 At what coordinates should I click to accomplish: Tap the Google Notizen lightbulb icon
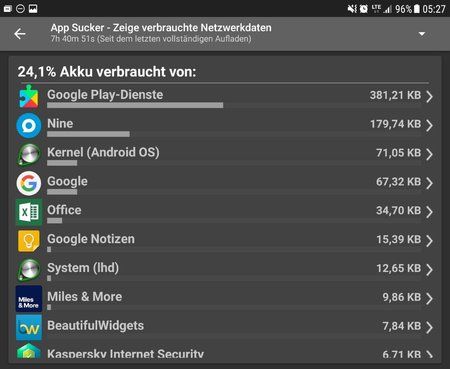(x=29, y=241)
